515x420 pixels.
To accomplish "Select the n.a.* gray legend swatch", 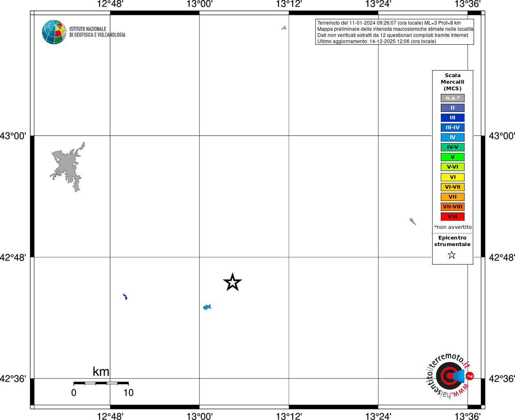I will (x=453, y=98).
